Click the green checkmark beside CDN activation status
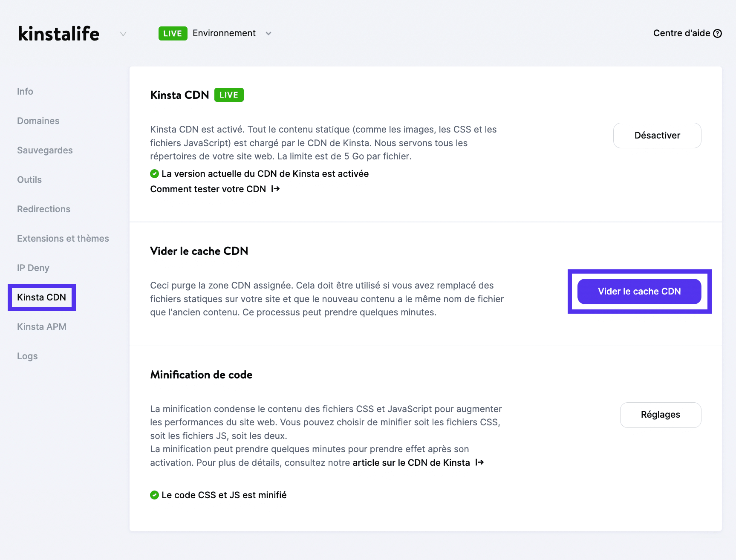Image resolution: width=736 pixels, height=560 pixels. (154, 173)
